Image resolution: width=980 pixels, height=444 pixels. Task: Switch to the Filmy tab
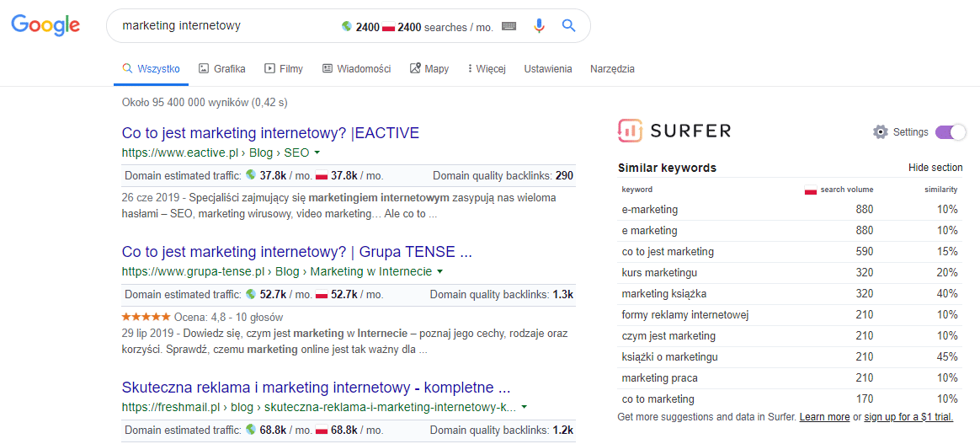pyautogui.click(x=284, y=69)
